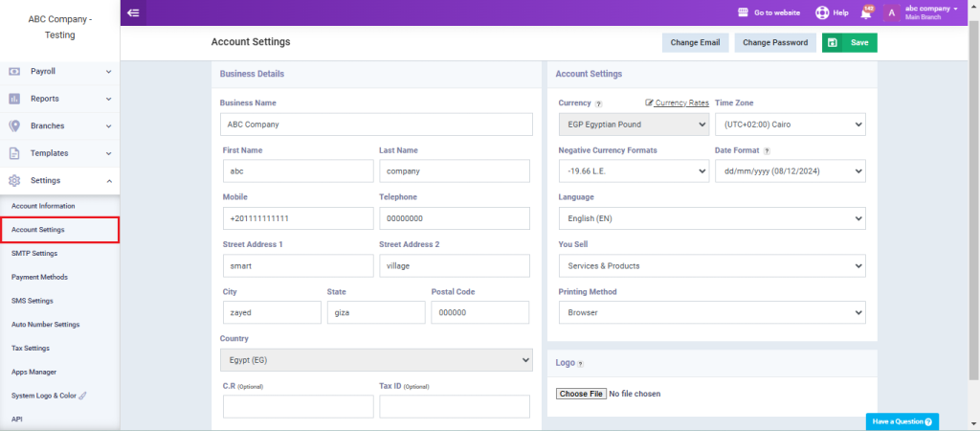Open the Printing Method dropdown
The image size is (980, 431).
[x=712, y=313]
